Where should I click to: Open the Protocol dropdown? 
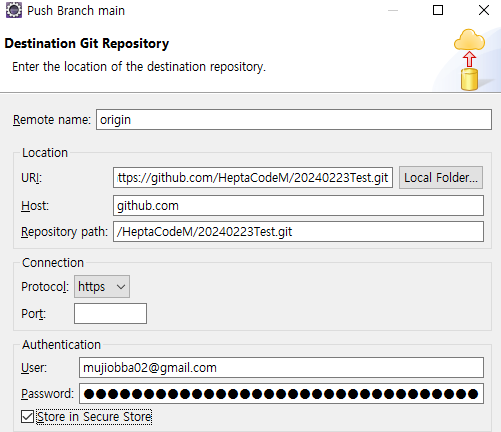pyautogui.click(x=102, y=286)
